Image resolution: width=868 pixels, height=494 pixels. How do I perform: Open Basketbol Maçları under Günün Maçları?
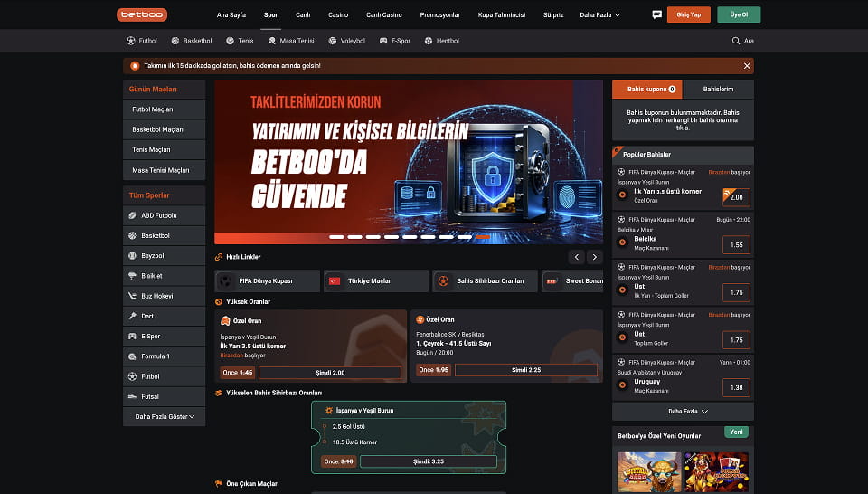click(x=164, y=129)
